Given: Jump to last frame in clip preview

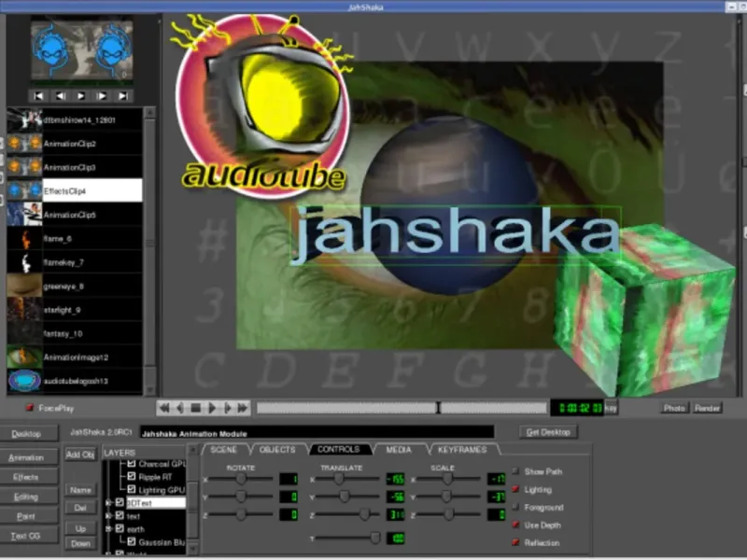Looking at the screenshot, I should [123, 96].
